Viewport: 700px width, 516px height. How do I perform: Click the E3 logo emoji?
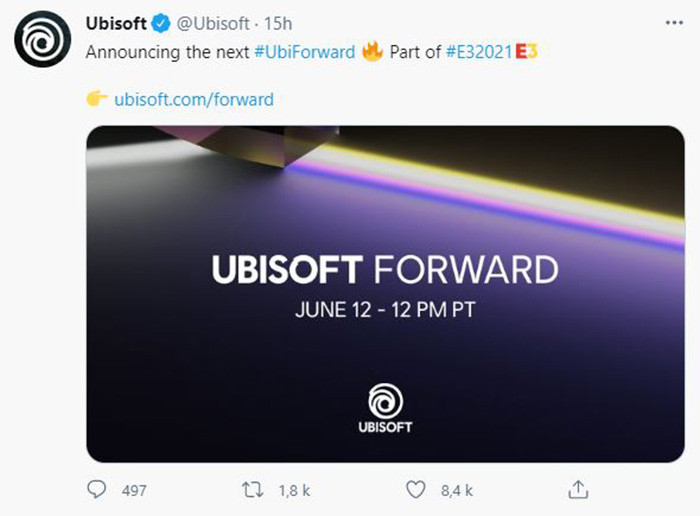point(526,52)
